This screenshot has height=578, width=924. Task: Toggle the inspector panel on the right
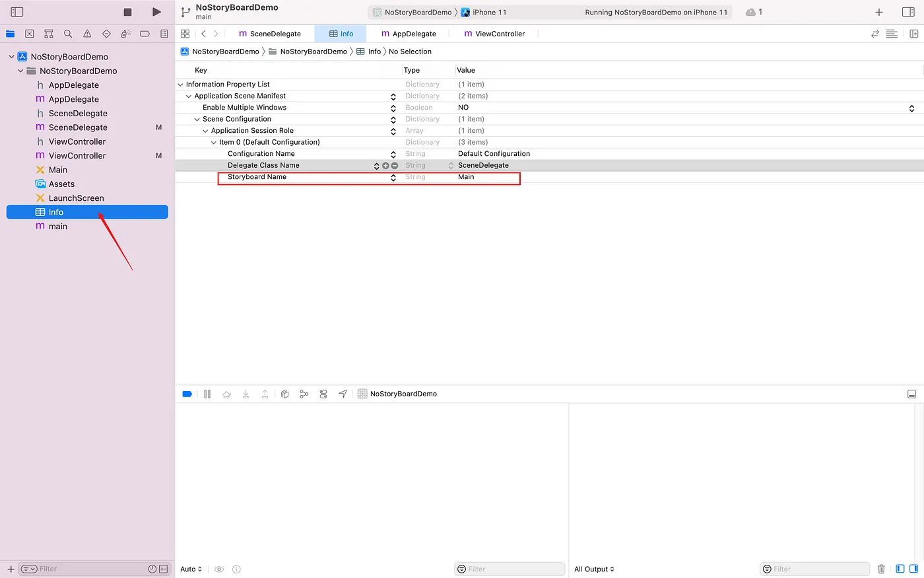point(908,12)
